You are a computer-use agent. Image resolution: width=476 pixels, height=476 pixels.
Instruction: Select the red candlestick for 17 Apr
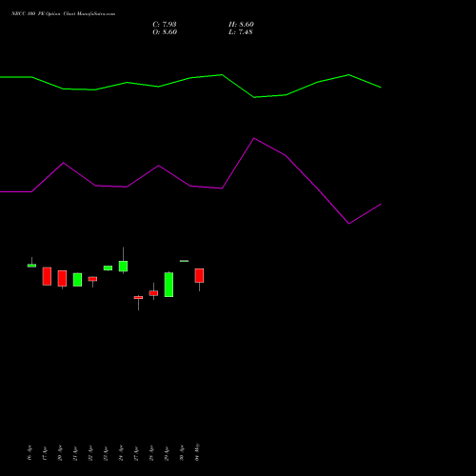[47, 276]
